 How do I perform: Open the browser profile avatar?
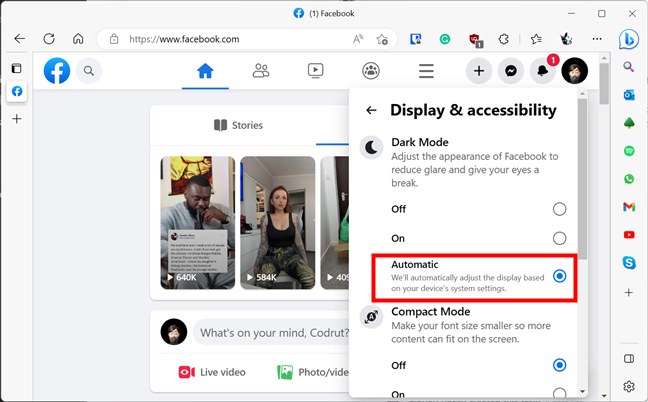[566, 39]
